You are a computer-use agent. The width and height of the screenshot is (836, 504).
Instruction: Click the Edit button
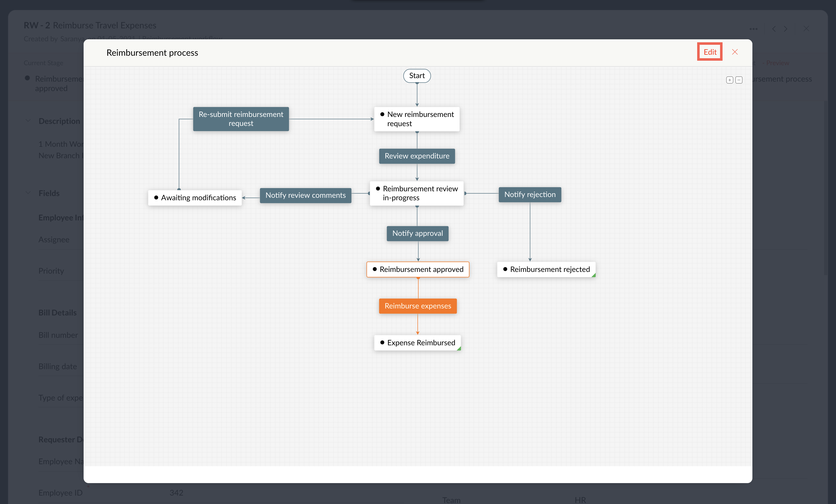tap(710, 52)
